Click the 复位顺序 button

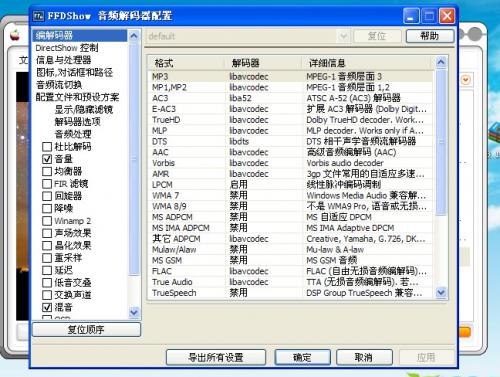tap(86, 330)
